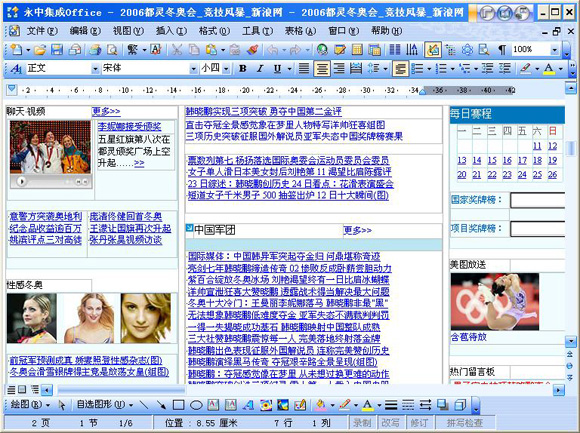Open the 视图 menu
Image resolution: width=580 pixels, height=433 pixels.
pyautogui.click(x=128, y=31)
